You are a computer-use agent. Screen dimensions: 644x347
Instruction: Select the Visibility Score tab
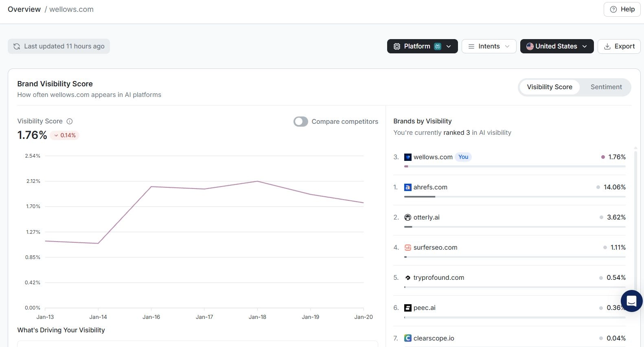pyautogui.click(x=549, y=87)
